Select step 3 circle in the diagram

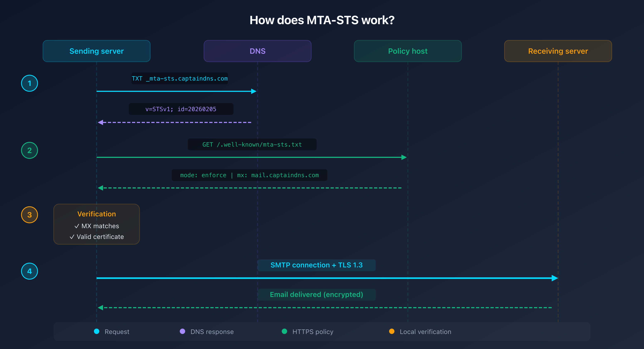pyautogui.click(x=29, y=215)
